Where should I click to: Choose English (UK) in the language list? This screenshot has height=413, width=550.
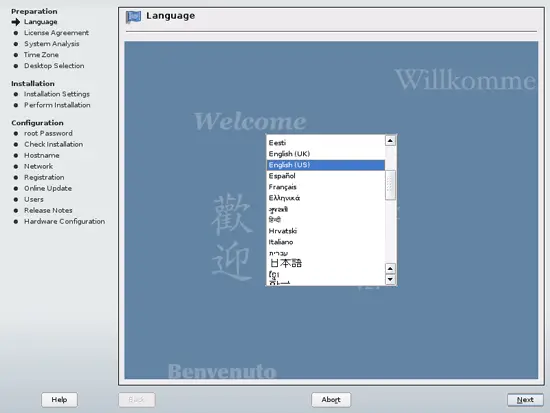click(326, 154)
